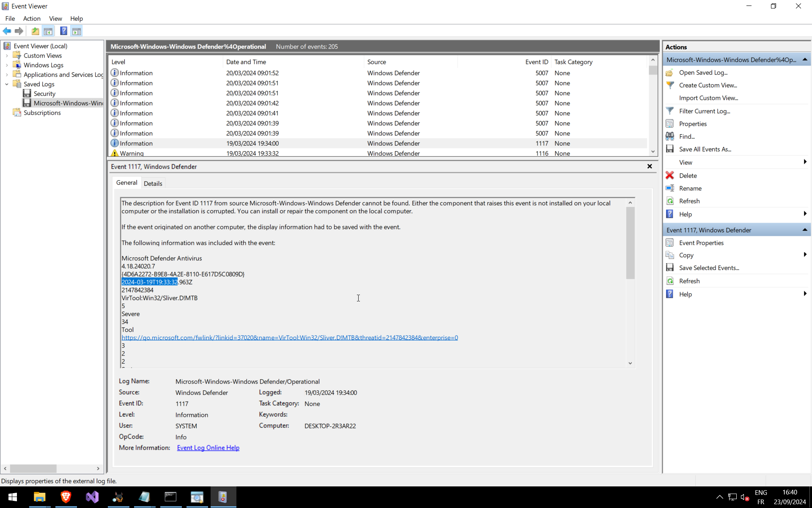Click the Find binoculars icon

[x=670, y=137]
